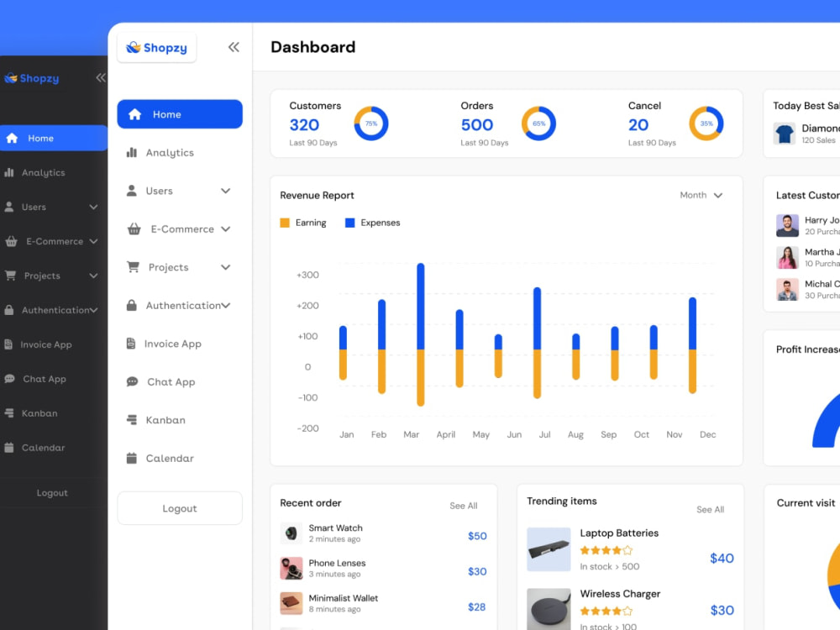Click the Chat App bubble icon in dark sidebar
840x630 pixels.
[x=9, y=379]
